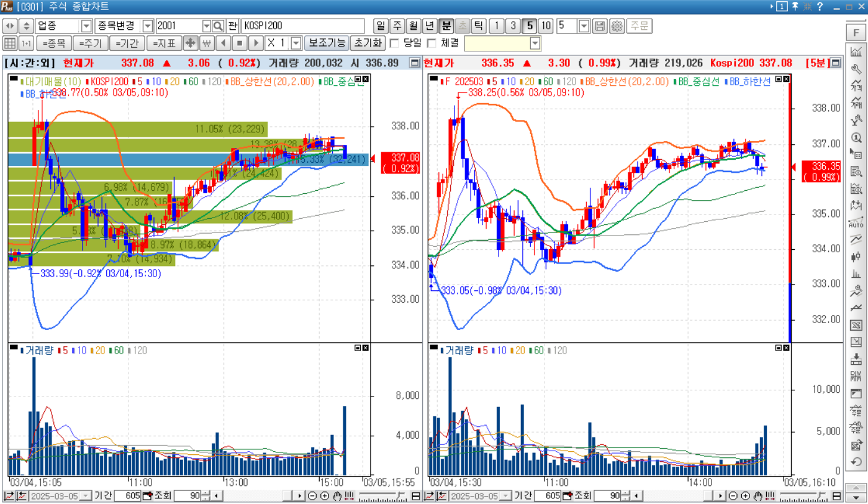
Task: Select the 10 minute interval toggle
Action: [x=545, y=26]
